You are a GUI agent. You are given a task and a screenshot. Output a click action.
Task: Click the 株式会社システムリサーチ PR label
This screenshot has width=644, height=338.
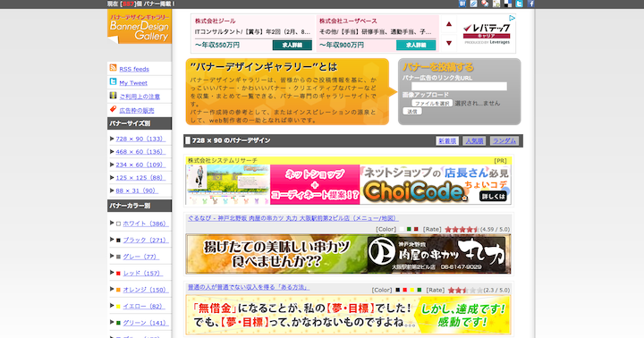coord(223,161)
